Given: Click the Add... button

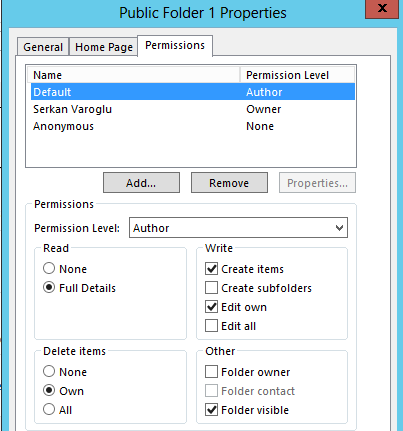Looking at the screenshot, I should 141,183.
